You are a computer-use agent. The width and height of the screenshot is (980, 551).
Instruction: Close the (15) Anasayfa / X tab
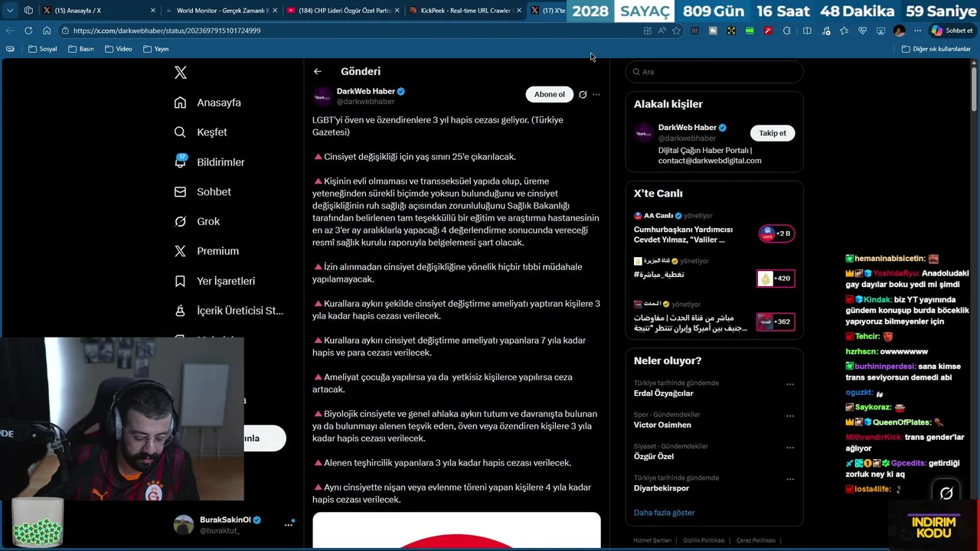tap(152, 11)
